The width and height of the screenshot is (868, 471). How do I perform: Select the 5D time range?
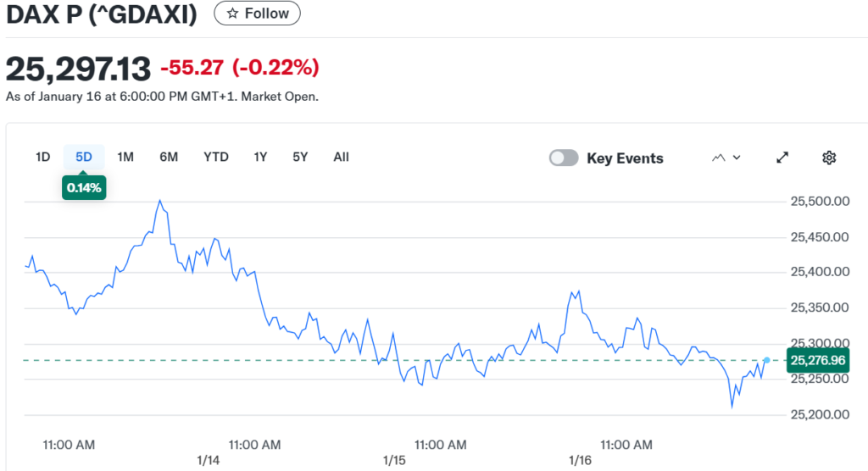click(x=84, y=157)
